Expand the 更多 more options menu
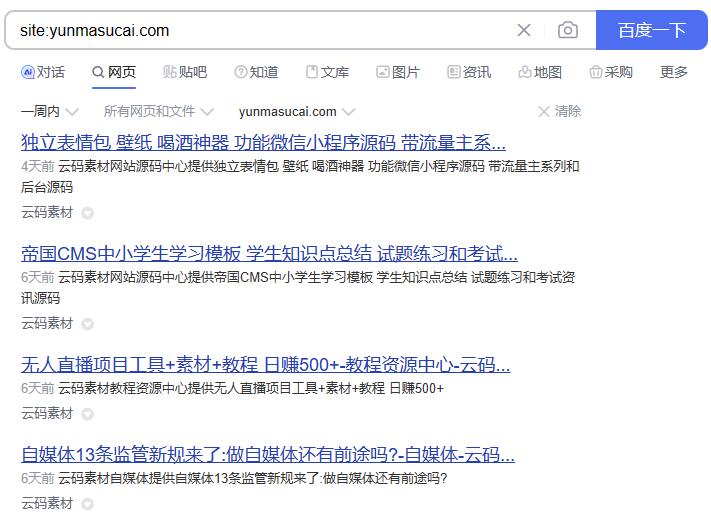The width and height of the screenshot is (711, 515). pos(674,72)
